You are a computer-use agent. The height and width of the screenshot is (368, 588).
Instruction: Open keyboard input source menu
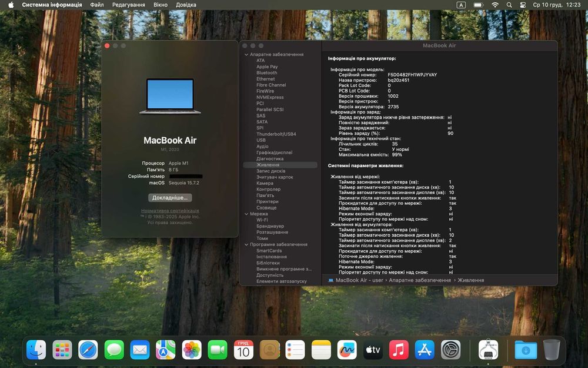click(x=461, y=5)
